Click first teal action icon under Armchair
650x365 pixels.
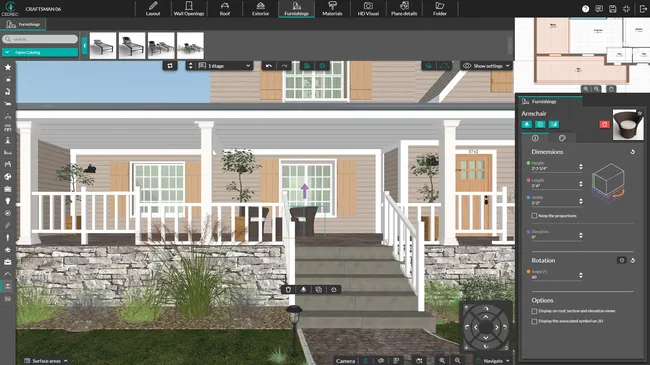(526, 124)
